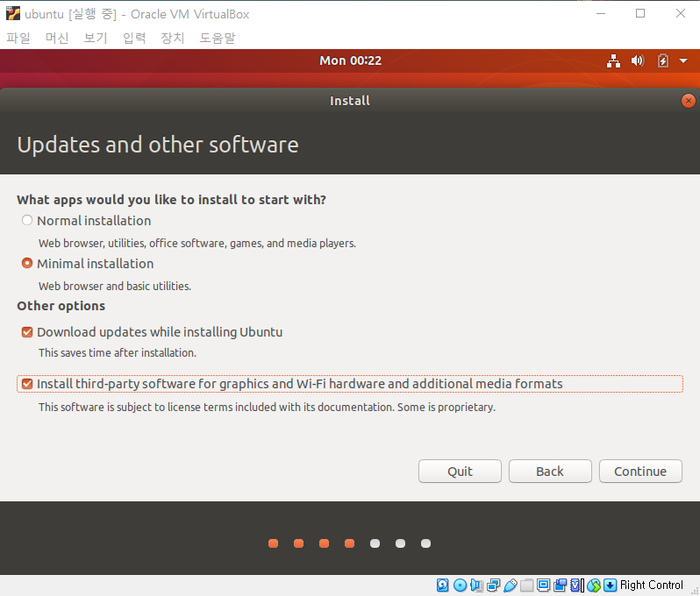700x596 pixels.
Task: Click the optical disk status icon
Action: click(x=460, y=585)
